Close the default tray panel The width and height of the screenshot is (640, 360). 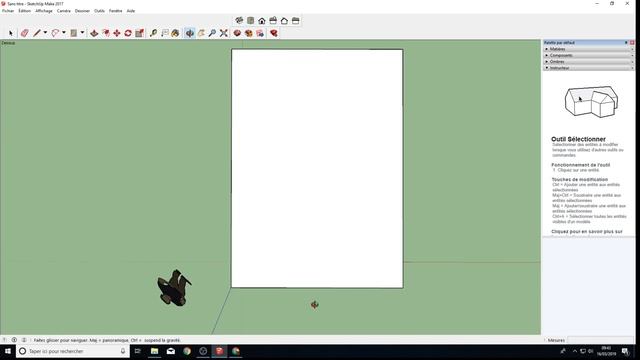point(632,42)
